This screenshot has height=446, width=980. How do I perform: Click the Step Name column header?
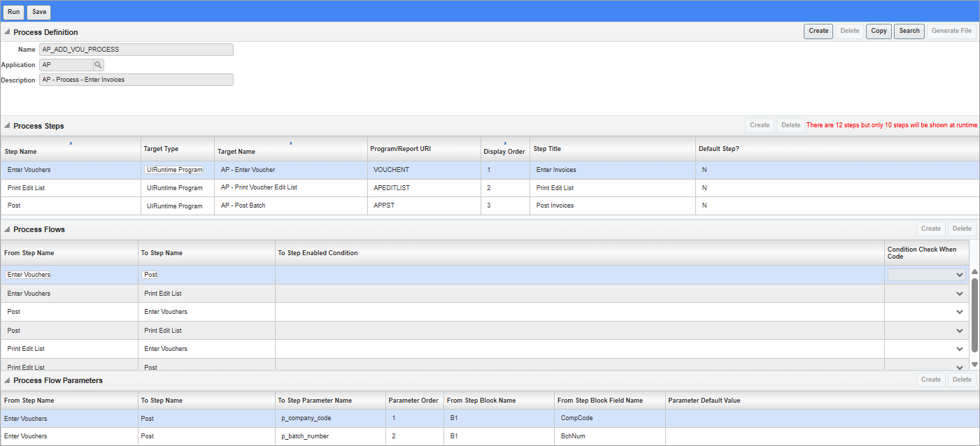pos(42,152)
